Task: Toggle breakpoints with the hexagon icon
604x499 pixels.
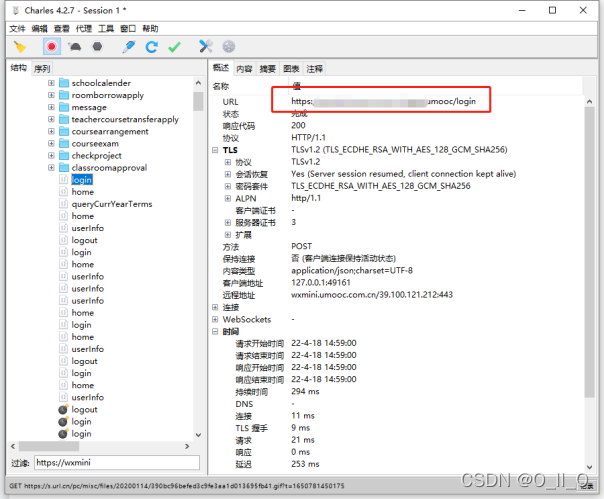Action: point(97,47)
